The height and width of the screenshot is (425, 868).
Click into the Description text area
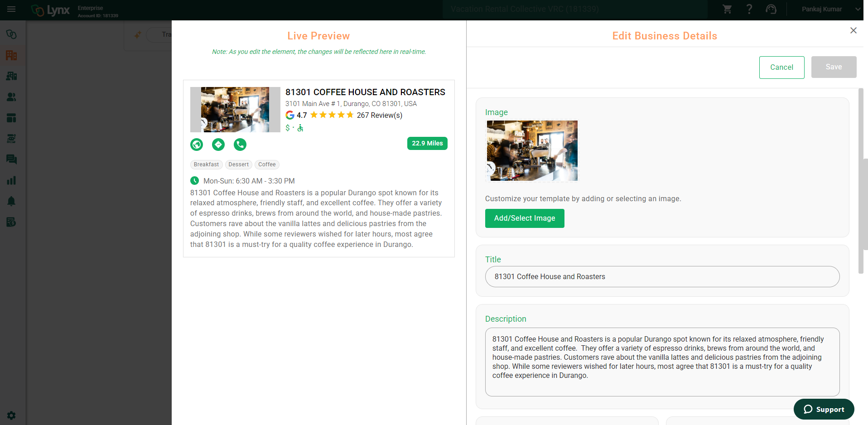coord(662,362)
